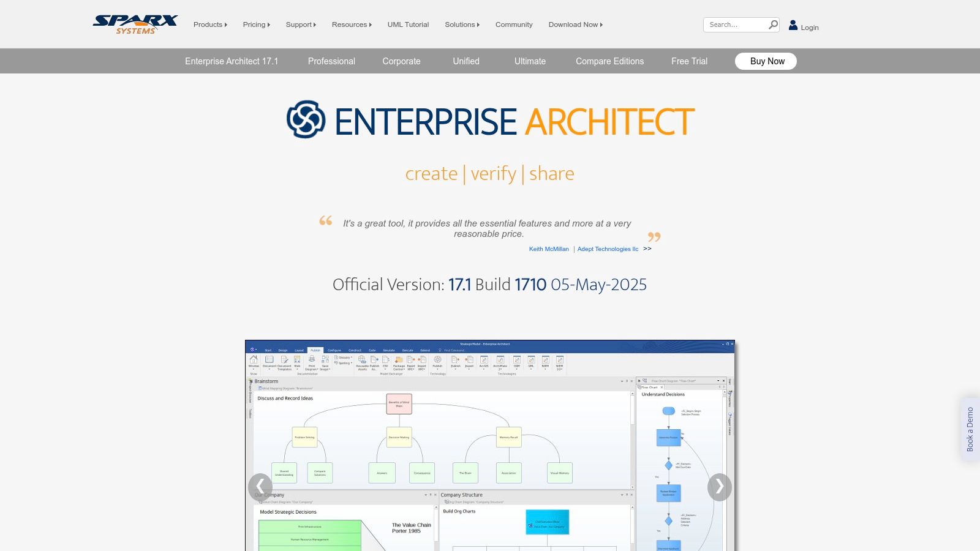980x551 pixels.
Task: Go to the Community page
Action: pos(514,24)
